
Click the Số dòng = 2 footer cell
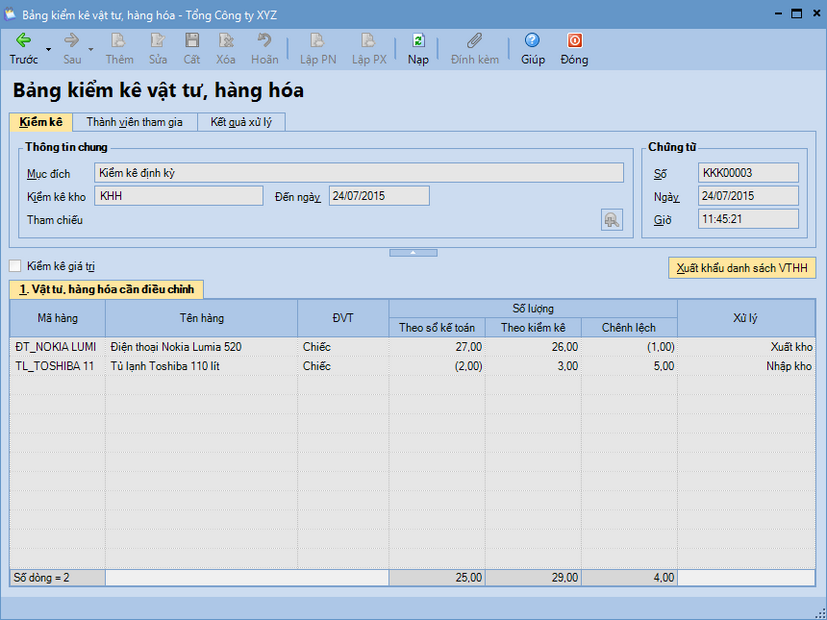pos(57,577)
